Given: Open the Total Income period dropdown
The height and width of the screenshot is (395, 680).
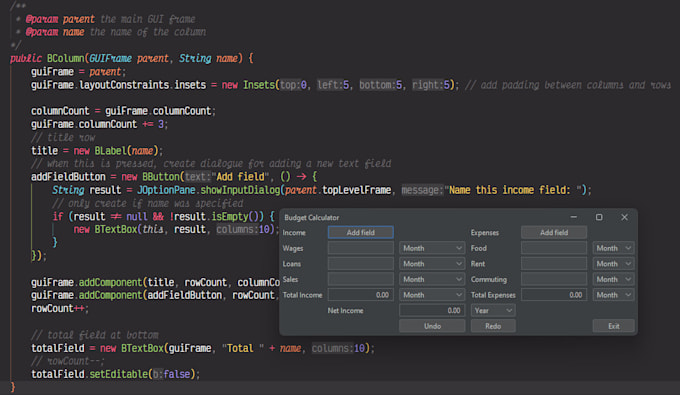Looking at the screenshot, I should [x=432, y=295].
